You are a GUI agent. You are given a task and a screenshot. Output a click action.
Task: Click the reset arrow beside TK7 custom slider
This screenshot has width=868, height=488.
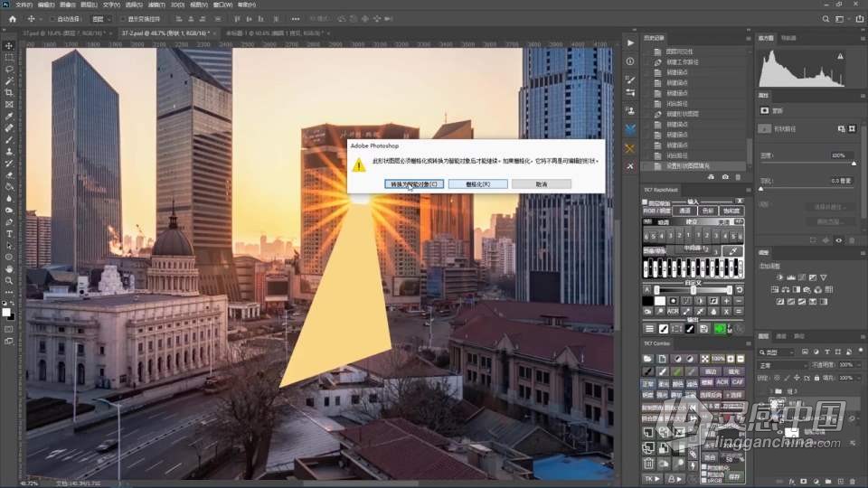(x=739, y=290)
